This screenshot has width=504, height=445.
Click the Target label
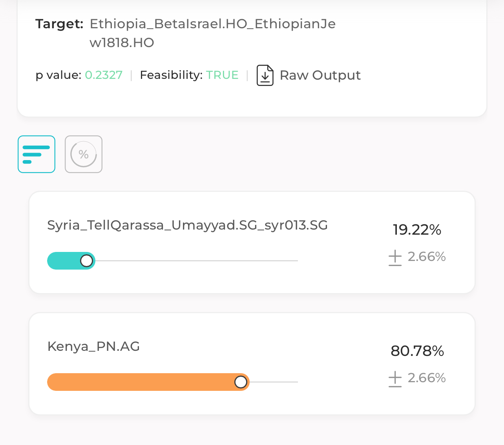coord(59,24)
